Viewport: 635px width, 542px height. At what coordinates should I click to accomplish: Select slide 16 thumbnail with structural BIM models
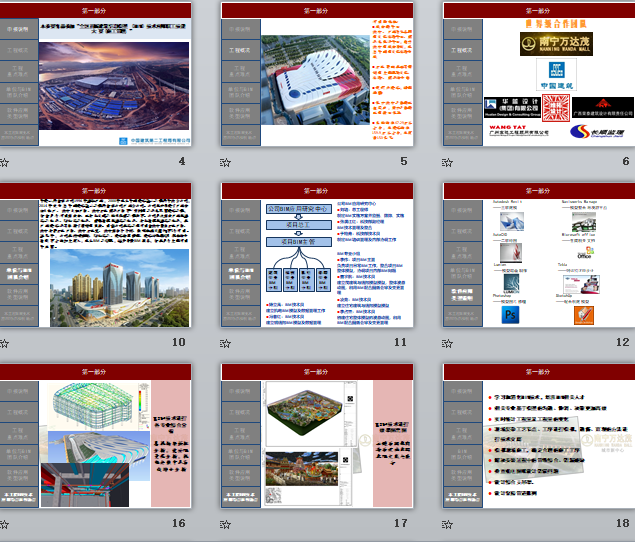coord(95,436)
